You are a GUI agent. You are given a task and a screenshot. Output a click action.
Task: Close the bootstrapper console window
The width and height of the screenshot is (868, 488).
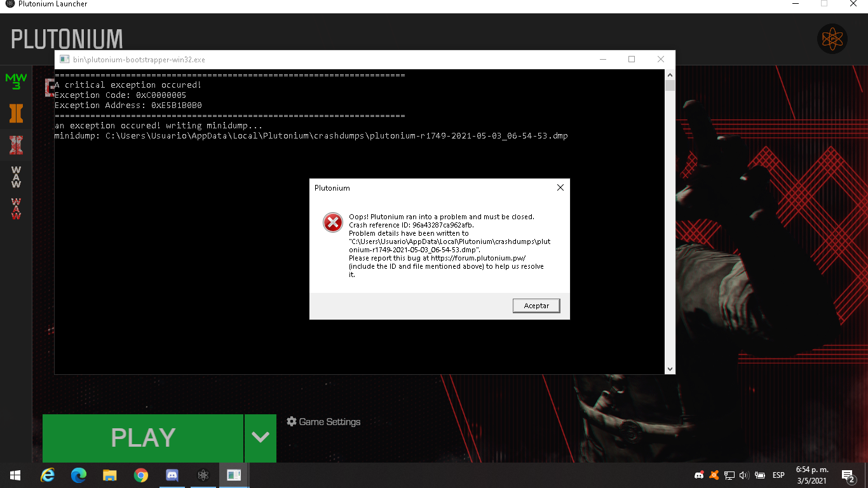pos(661,59)
